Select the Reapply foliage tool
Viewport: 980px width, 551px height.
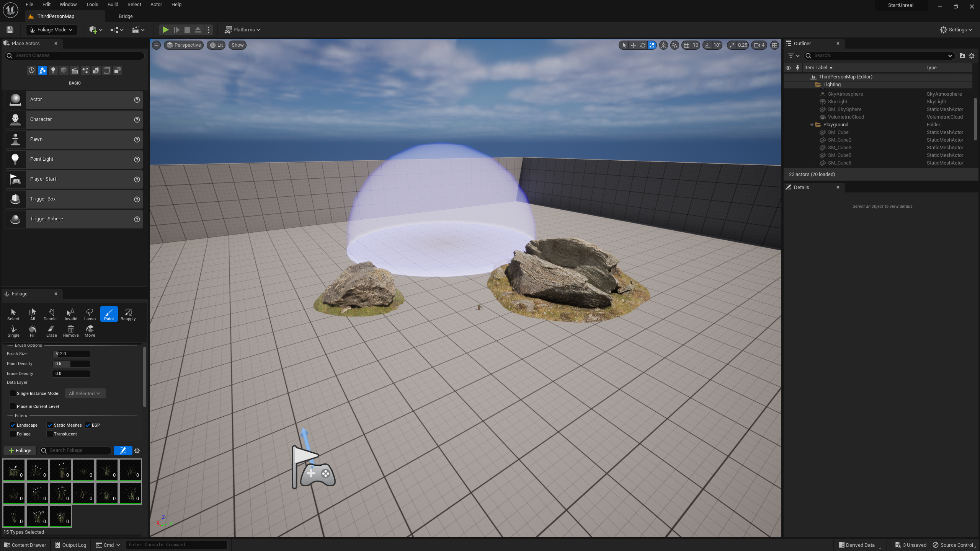128,314
